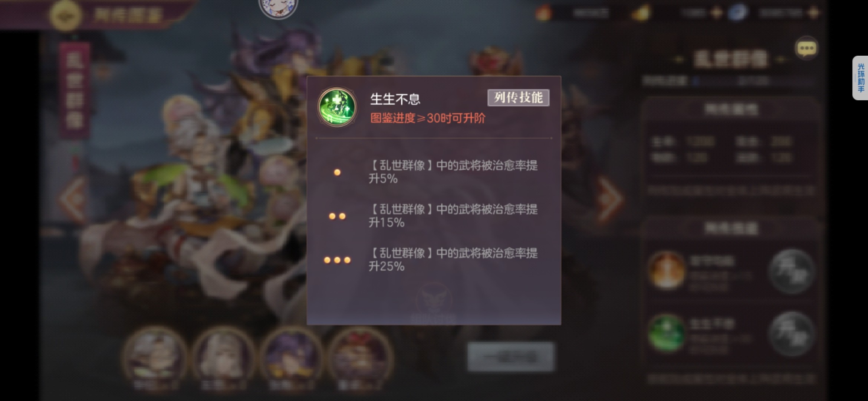Select the three-dot 25% skill tier row
This screenshot has height=401, width=868.
433,260
